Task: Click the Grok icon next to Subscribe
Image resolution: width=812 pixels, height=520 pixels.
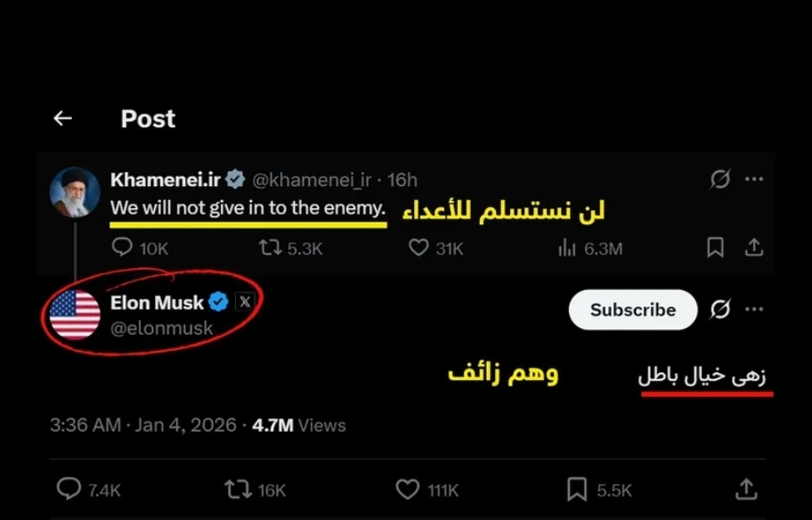Action: [x=719, y=310]
